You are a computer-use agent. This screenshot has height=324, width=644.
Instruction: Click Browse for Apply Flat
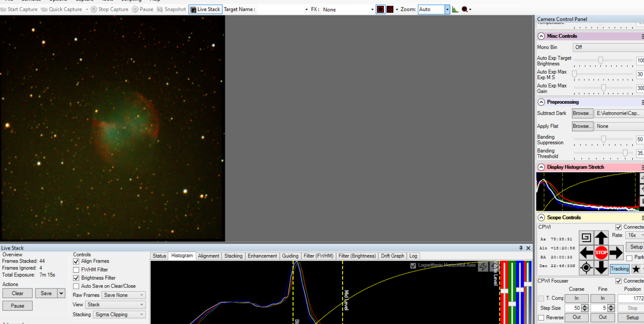click(583, 126)
